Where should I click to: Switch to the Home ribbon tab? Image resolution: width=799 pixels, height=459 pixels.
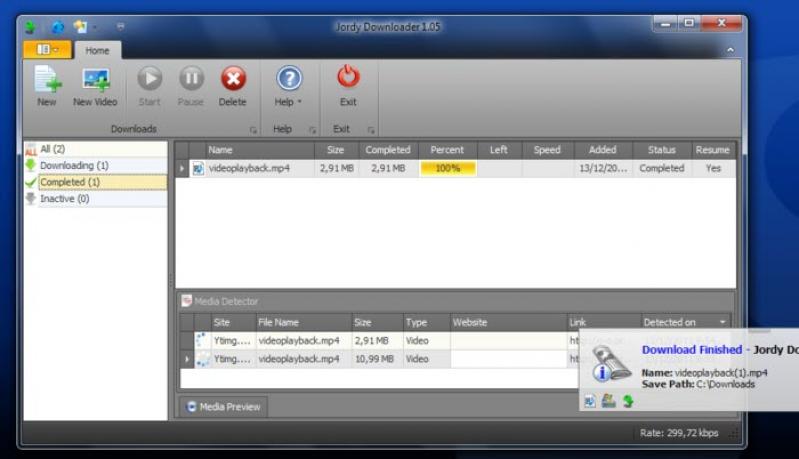[x=97, y=50]
